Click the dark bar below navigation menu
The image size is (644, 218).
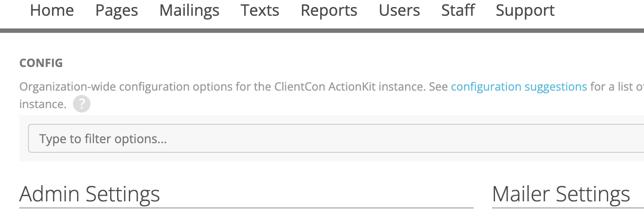coord(322,31)
